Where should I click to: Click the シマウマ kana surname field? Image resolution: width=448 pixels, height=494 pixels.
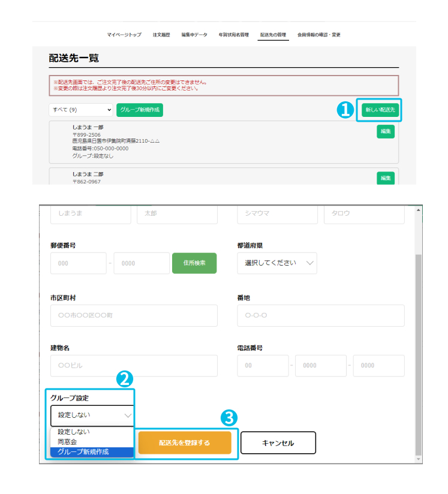tap(277, 214)
